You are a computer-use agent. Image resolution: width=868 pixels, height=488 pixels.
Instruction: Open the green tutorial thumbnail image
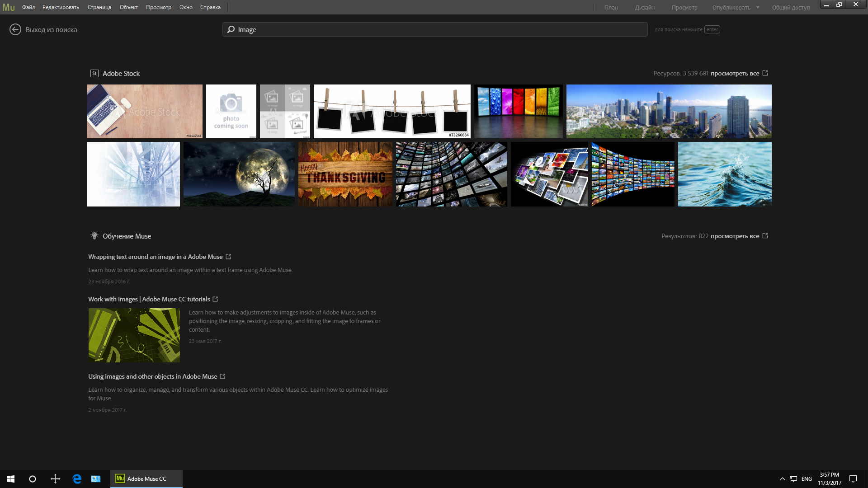coord(134,335)
